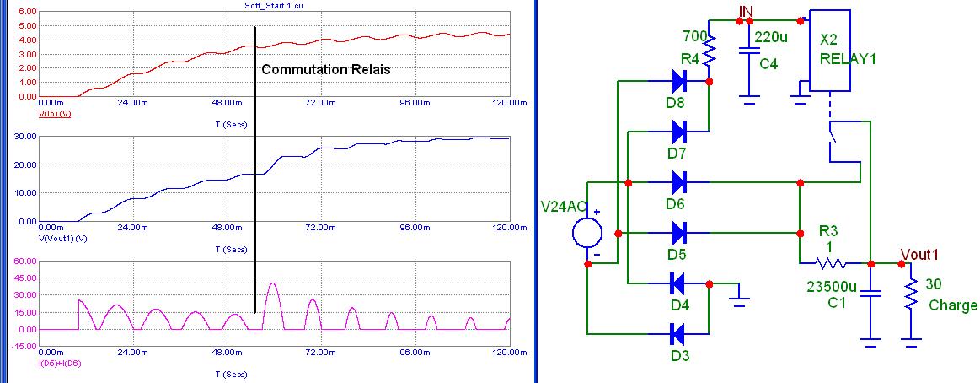Screen dimensions: 980x383
Task: Select diode D5 symbol in schematic
Action: [x=679, y=234]
